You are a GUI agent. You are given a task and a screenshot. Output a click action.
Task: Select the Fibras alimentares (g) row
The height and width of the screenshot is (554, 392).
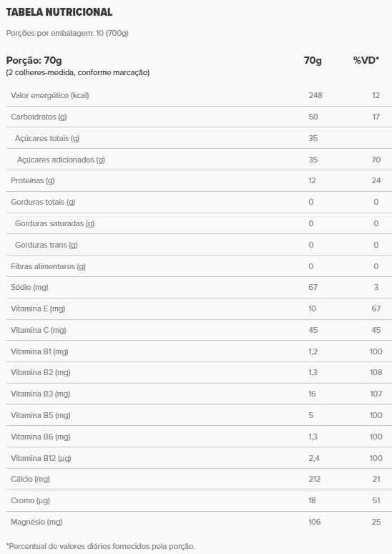199,266
